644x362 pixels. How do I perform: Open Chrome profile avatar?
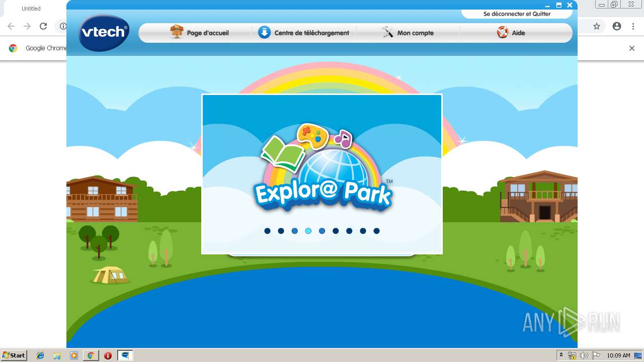pos(617,26)
